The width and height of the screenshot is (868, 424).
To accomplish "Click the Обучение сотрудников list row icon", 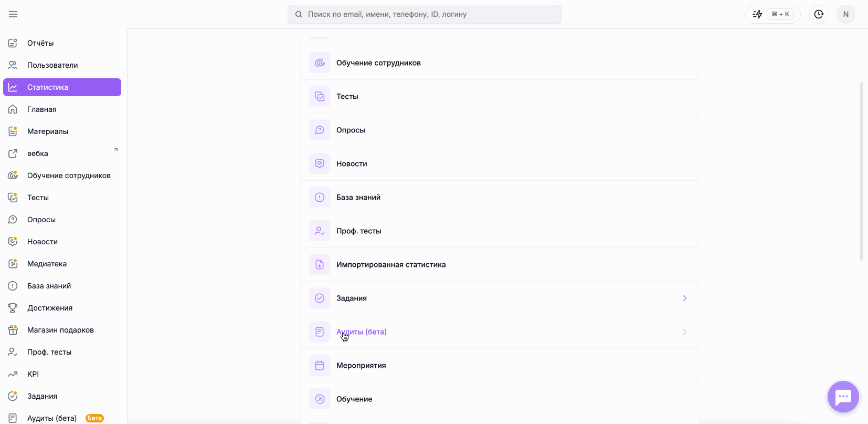I will (x=320, y=63).
